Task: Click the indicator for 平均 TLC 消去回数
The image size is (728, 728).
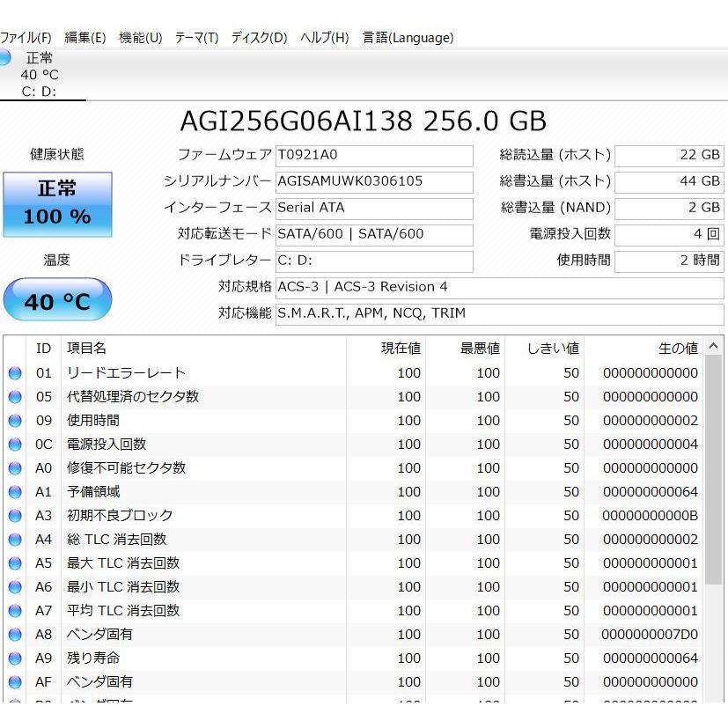Action: 14,610
